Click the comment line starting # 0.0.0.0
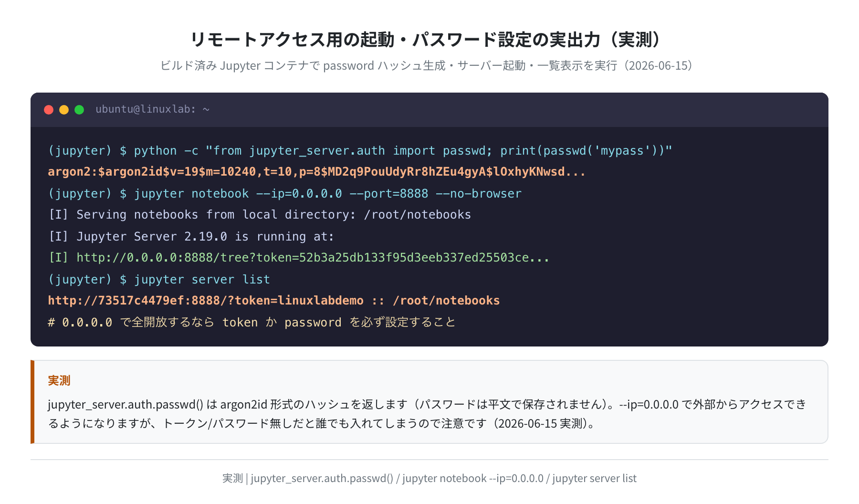Image resolution: width=859 pixels, height=504 pixels. click(x=251, y=323)
